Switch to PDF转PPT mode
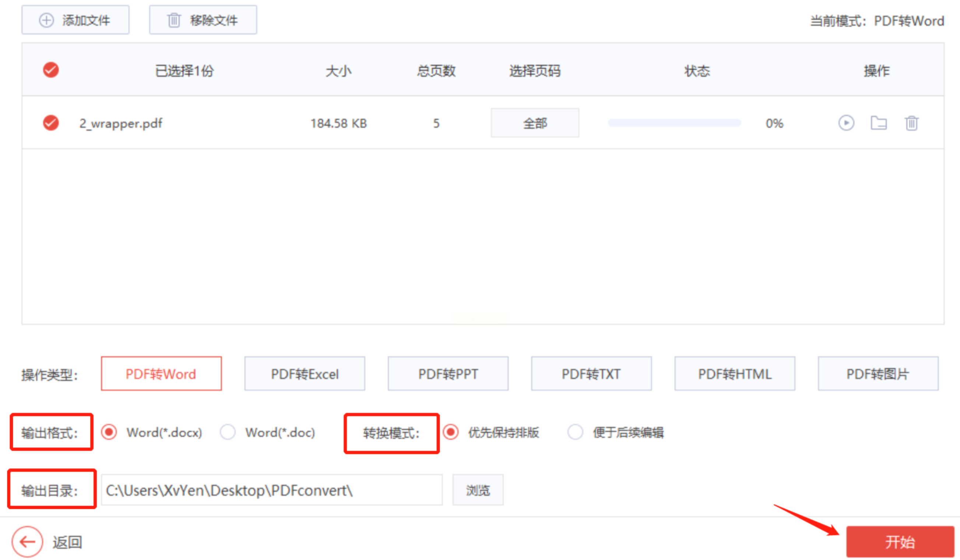Screen dimensions: 960x560 coord(448,374)
